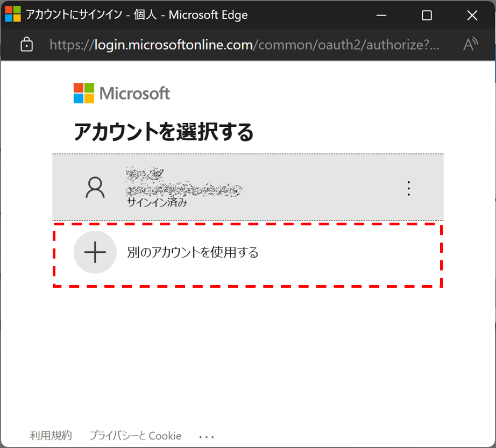Select the signed-in account tile
The image size is (496, 448).
coord(248,187)
